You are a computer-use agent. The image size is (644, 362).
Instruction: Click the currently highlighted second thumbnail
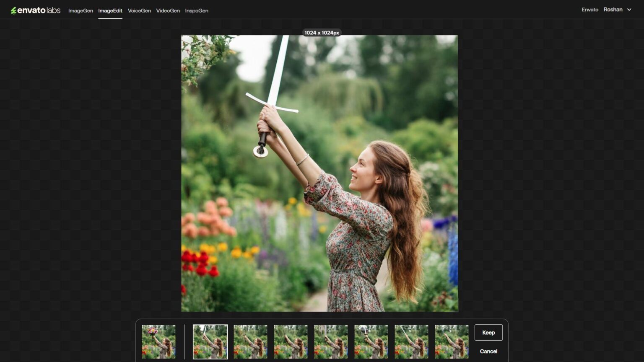[x=210, y=341]
